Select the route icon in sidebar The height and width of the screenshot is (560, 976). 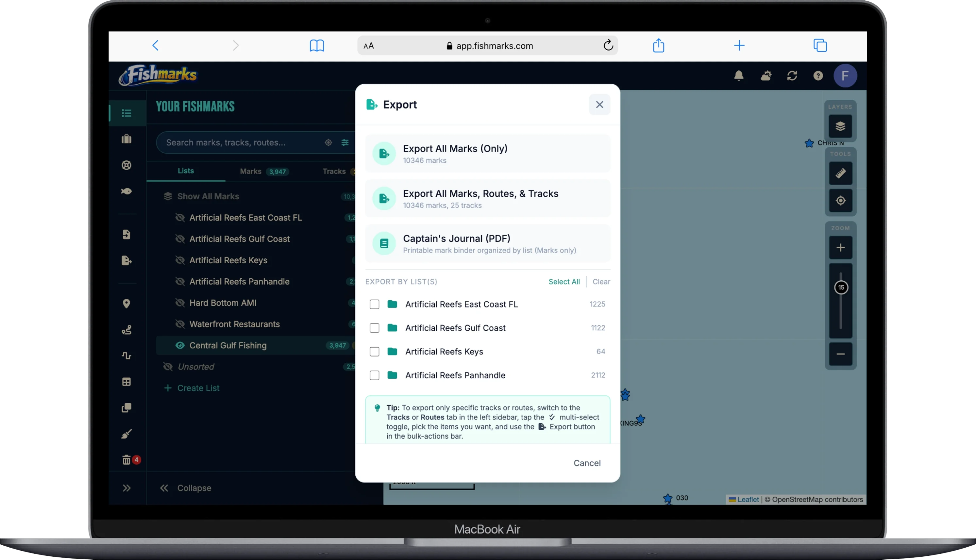pos(126,330)
